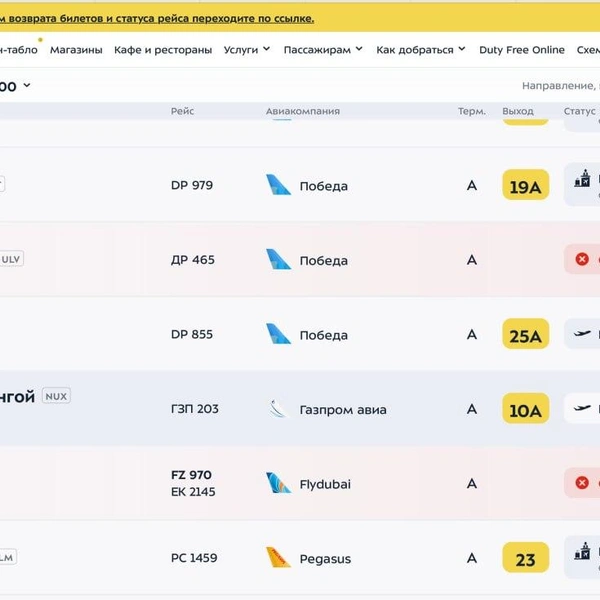Select flight number FZ 970
The image size is (600, 600).
pos(191,475)
